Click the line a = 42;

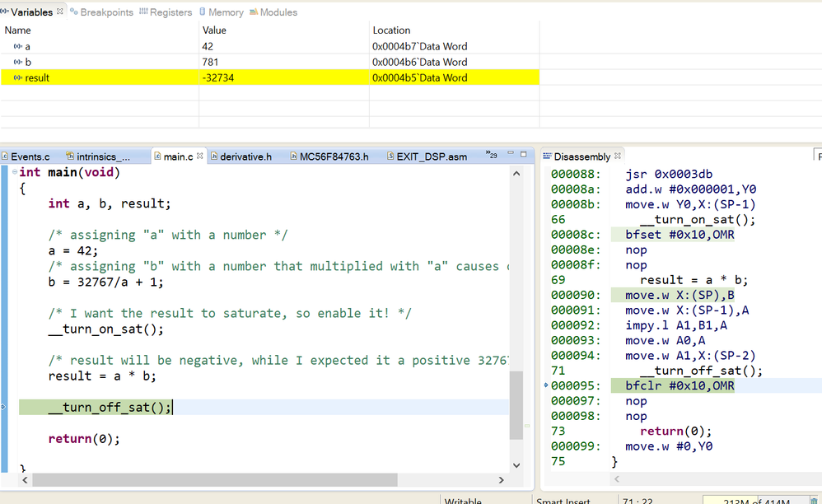(72, 251)
